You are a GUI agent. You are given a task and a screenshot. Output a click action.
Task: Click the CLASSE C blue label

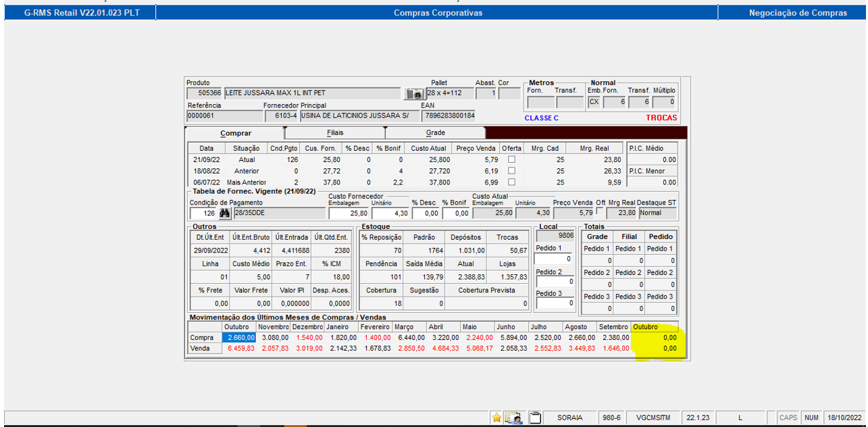coord(541,118)
